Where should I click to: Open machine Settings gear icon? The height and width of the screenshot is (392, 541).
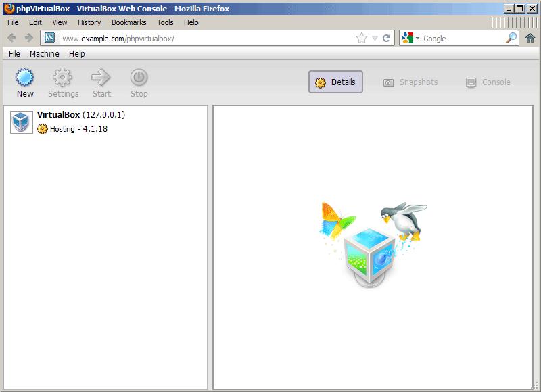tap(63, 77)
